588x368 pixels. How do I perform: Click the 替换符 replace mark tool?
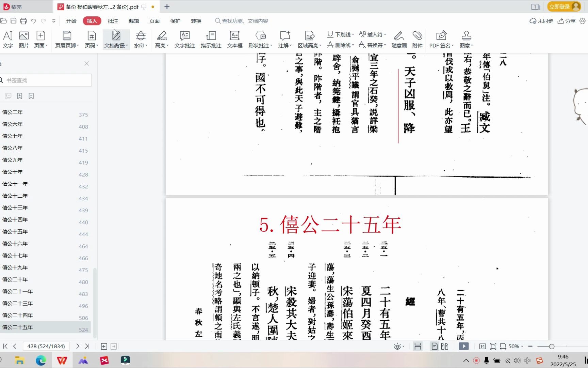coord(373,45)
